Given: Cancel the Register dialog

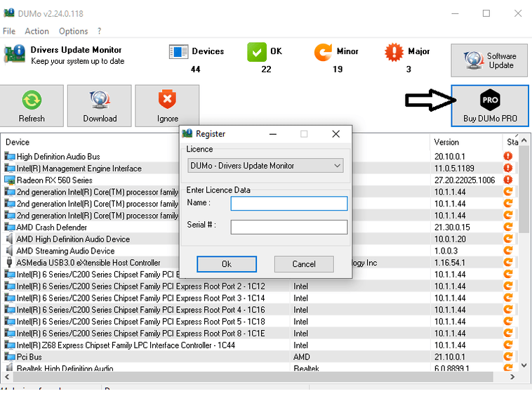Looking at the screenshot, I should [x=304, y=264].
